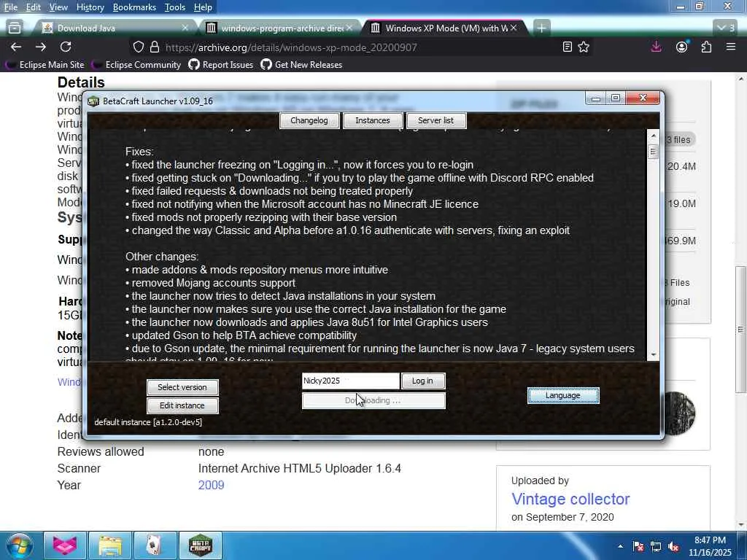
Task: Open the View menu
Action: pyautogui.click(x=58, y=7)
